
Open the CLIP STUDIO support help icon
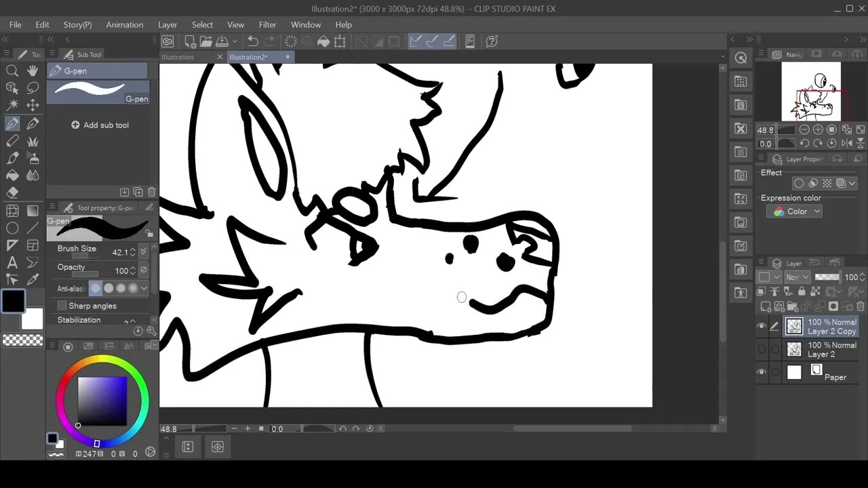(492, 41)
